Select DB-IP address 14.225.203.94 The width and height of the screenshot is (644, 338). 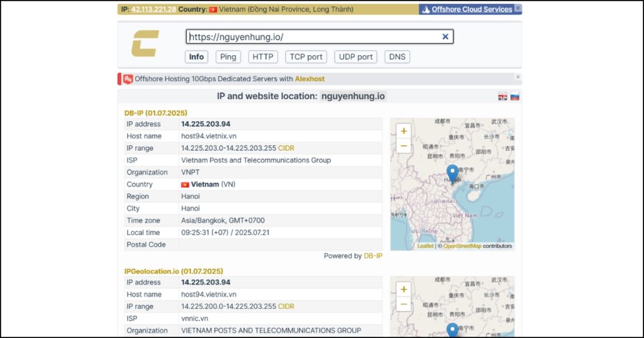click(x=206, y=124)
